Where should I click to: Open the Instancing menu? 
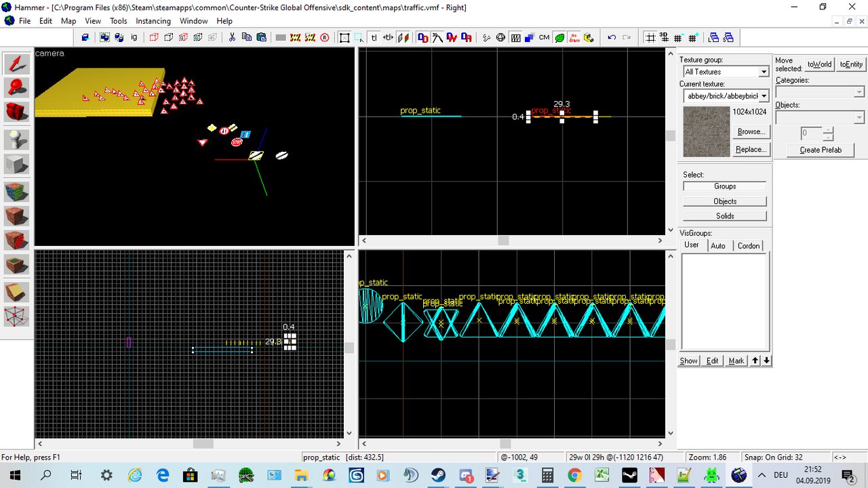(153, 21)
